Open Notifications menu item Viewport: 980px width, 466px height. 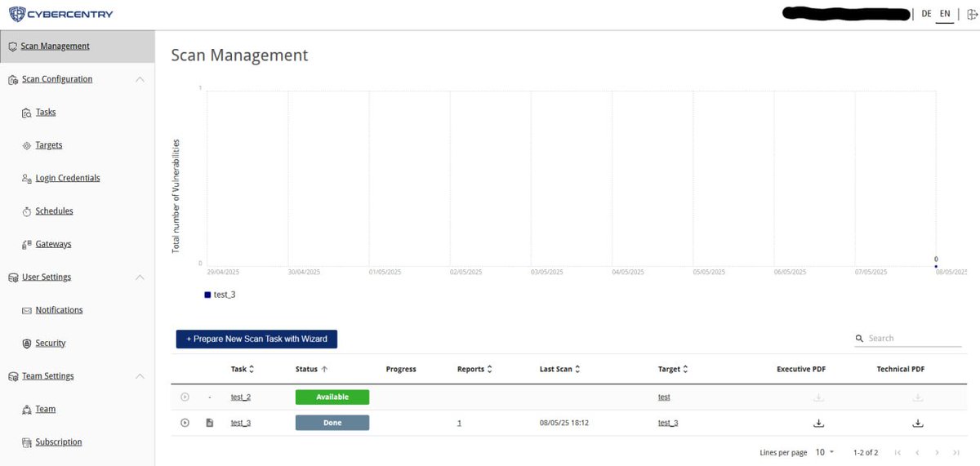click(59, 310)
